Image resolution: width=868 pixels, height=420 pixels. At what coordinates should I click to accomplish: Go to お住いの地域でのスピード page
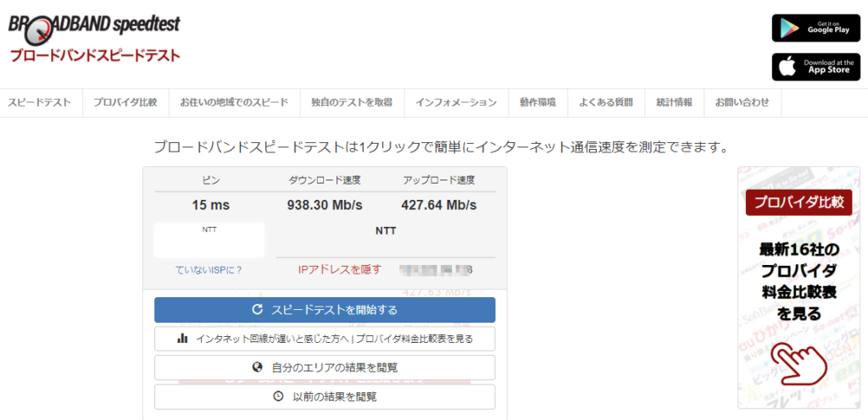[x=234, y=102]
